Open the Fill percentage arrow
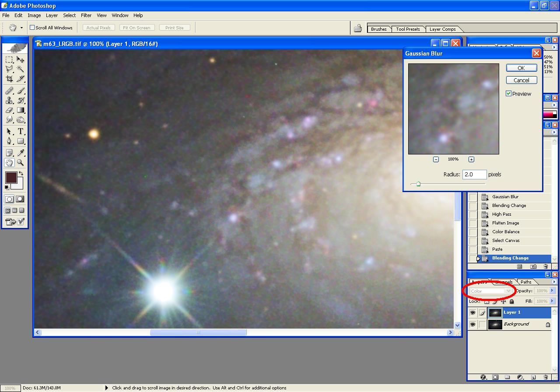Viewport: 560px width, 392px height. click(x=552, y=301)
